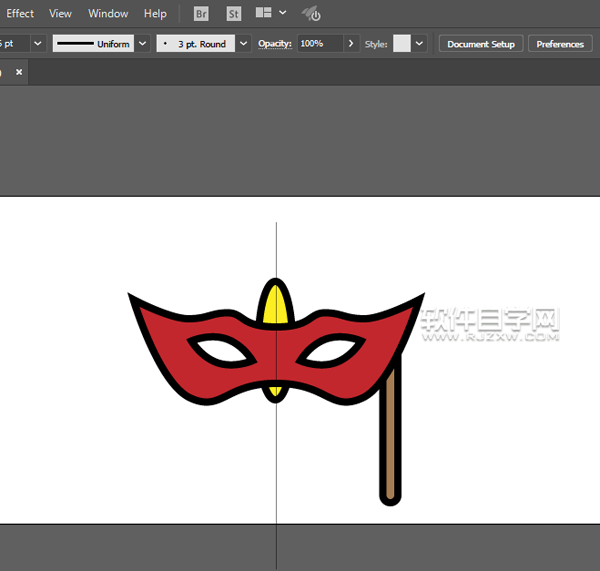
Task: Open the Effect menu
Action: (x=20, y=14)
